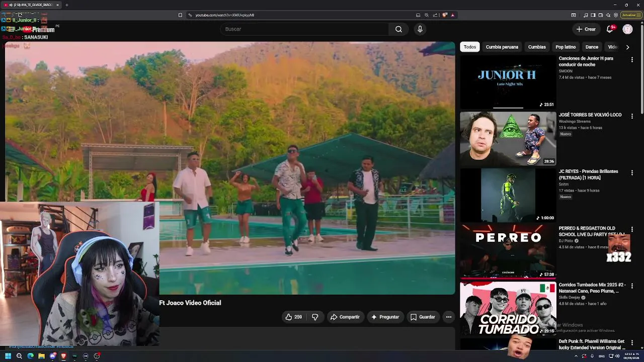The height and width of the screenshot is (362, 644).
Task: Click the taskbar volume speaker icon
Action: [617, 356]
